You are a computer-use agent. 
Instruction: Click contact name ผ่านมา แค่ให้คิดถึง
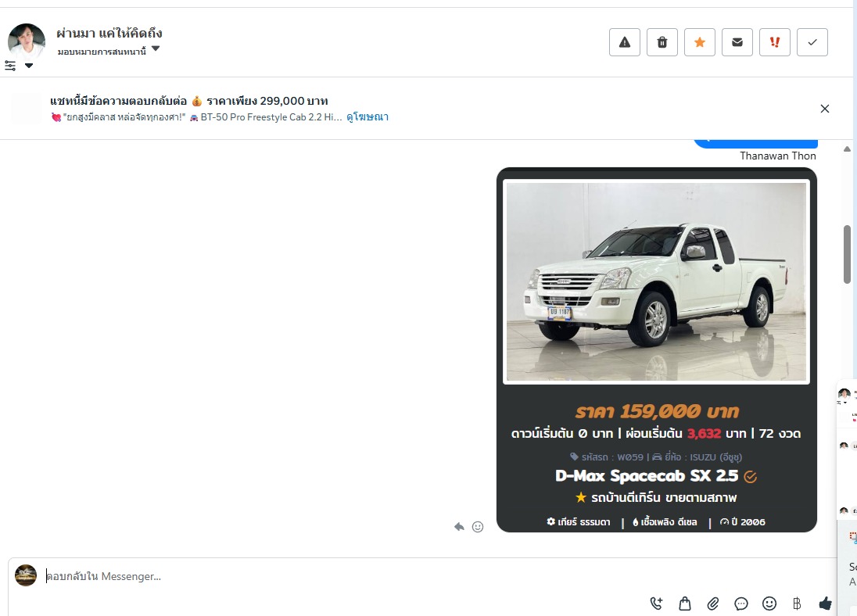(109, 34)
